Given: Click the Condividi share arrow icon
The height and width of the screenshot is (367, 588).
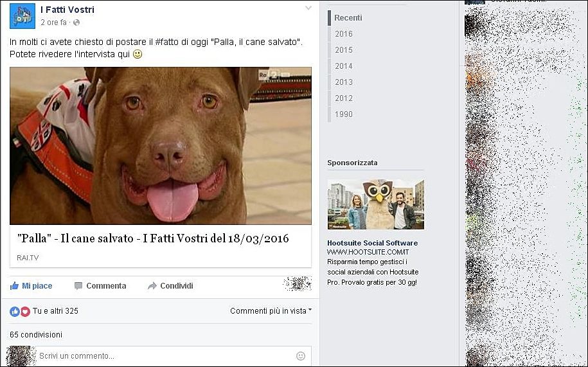Looking at the screenshot, I should [x=152, y=286].
